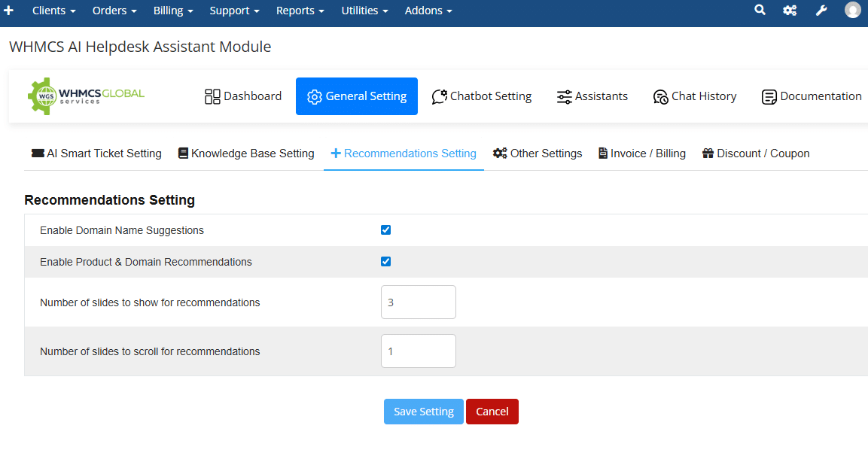The image size is (868, 468).
Task: Click the Save Setting button
Action: point(423,412)
